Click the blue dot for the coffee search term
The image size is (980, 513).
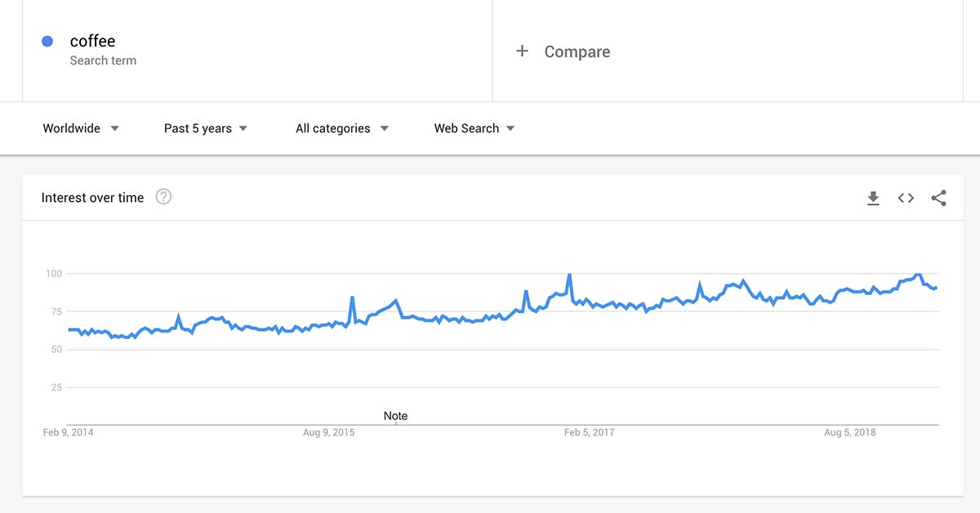pos(47,40)
